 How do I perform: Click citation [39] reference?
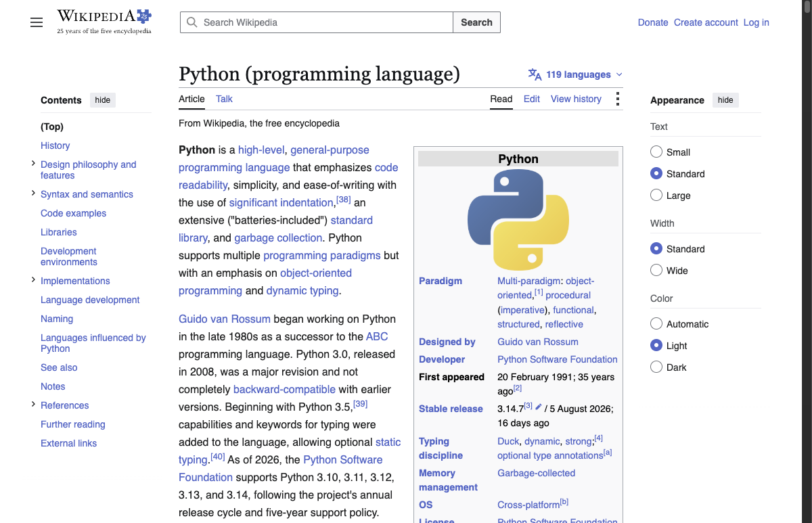(361, 404)
